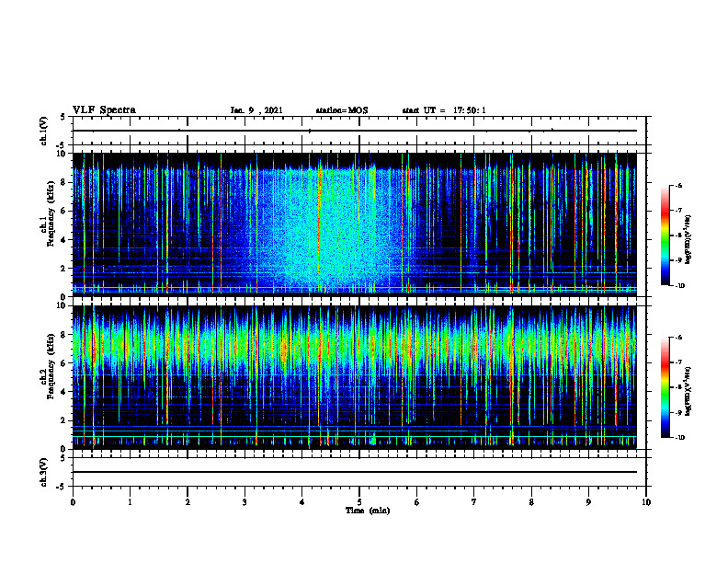
Task: Click time axis tick label "1"
Action: (130, 502)
